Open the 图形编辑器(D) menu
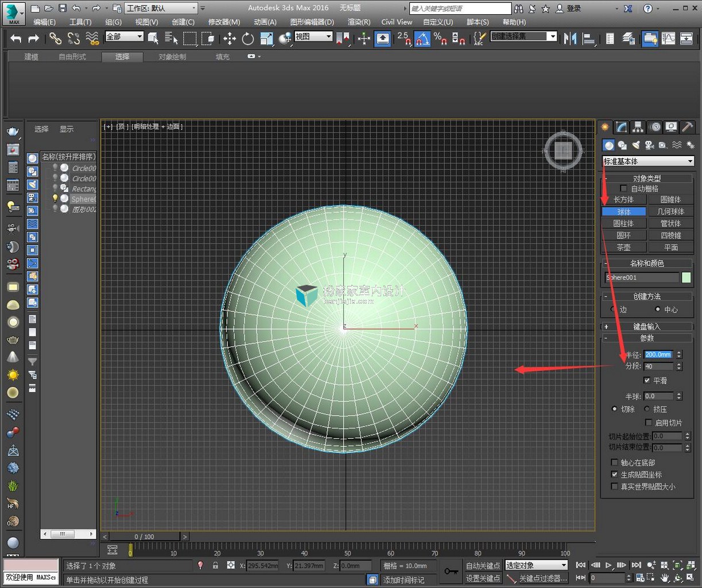The height and width of the screenshot is (588, 702). pos(312,22)
